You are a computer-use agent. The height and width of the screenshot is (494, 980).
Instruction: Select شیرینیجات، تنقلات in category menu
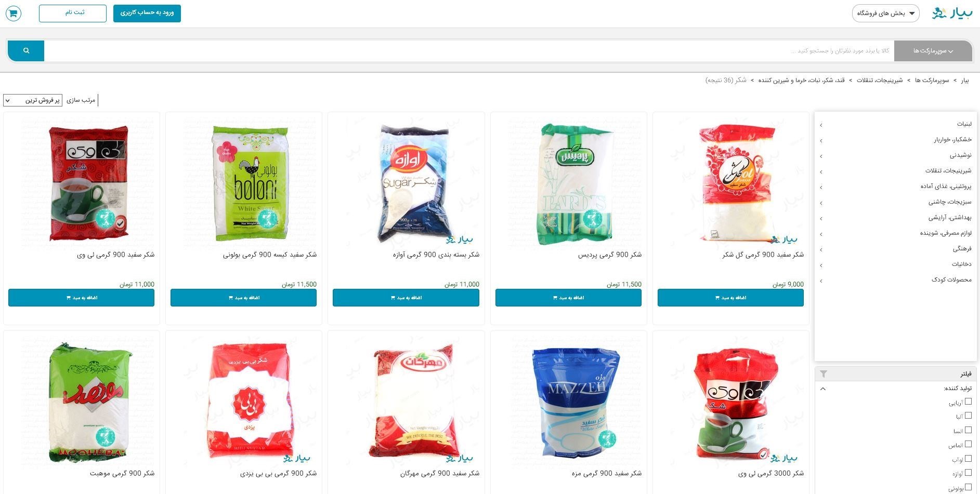click(948, 171)
